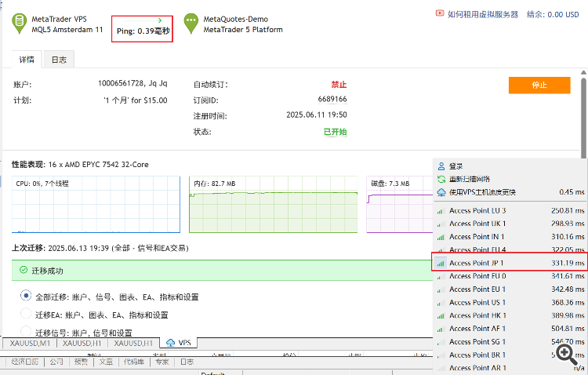Image resolution: width=588 pixels, height=375 pixels.
Task: Click the green checkmark icon in 迁移成功 banner
Action: [24, 270]
